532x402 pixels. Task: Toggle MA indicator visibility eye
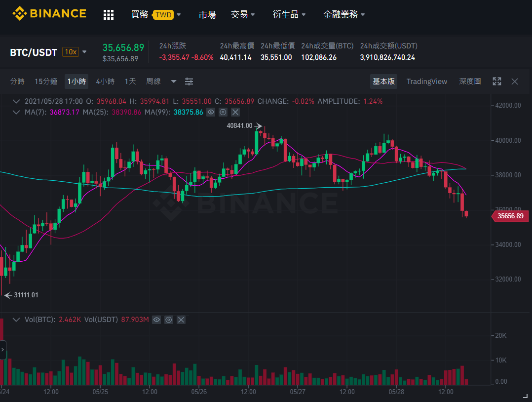point(211,112)
